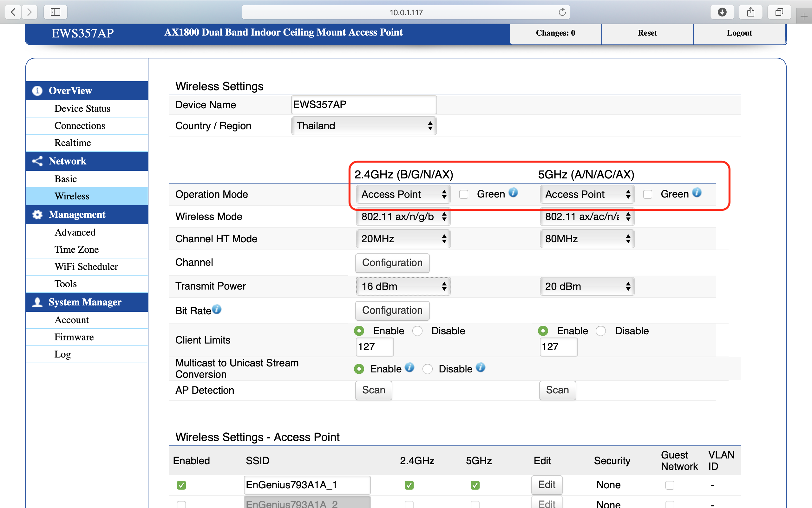The width and height of the screenshot is (812, 508).
Task: Select Enable Client Limits for 2.4GHz
Action: pos(359,331)
